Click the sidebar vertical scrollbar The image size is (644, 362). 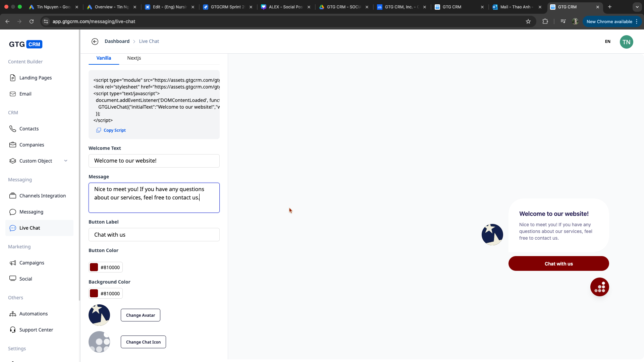point(79,165)
